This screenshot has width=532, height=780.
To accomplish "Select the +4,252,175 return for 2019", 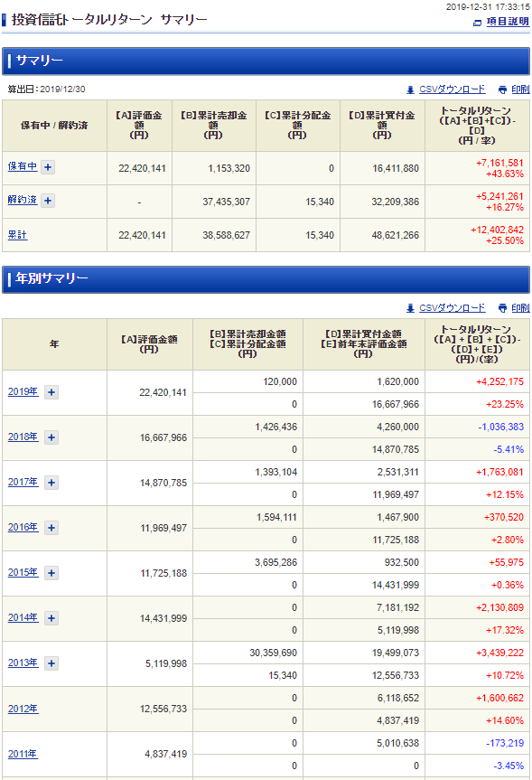I will [x=499, y=381].
